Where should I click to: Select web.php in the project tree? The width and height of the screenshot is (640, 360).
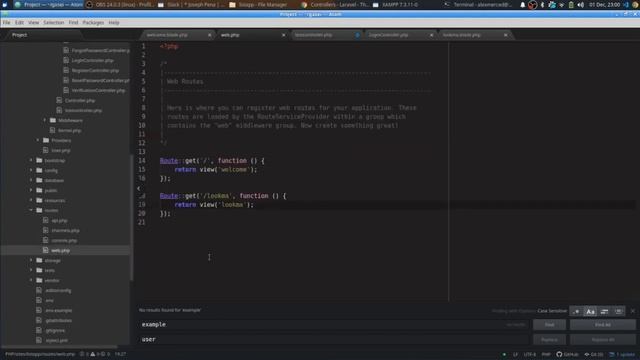click(60, 251)
